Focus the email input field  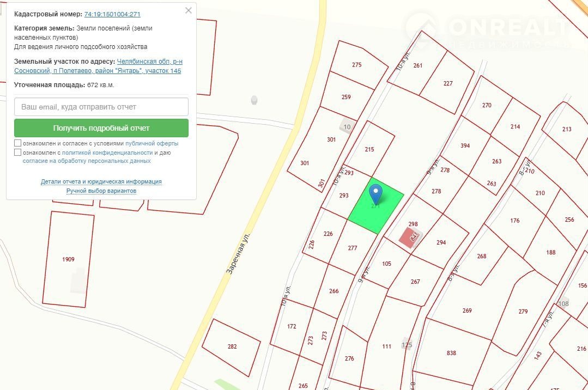pyautogui.click(x=101, y=107)
